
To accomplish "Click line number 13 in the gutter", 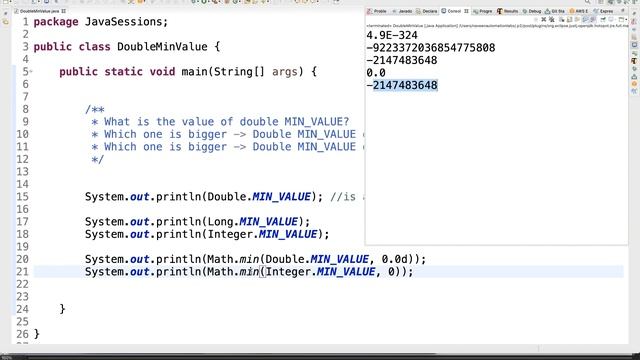I will click(x=22, y=172).
